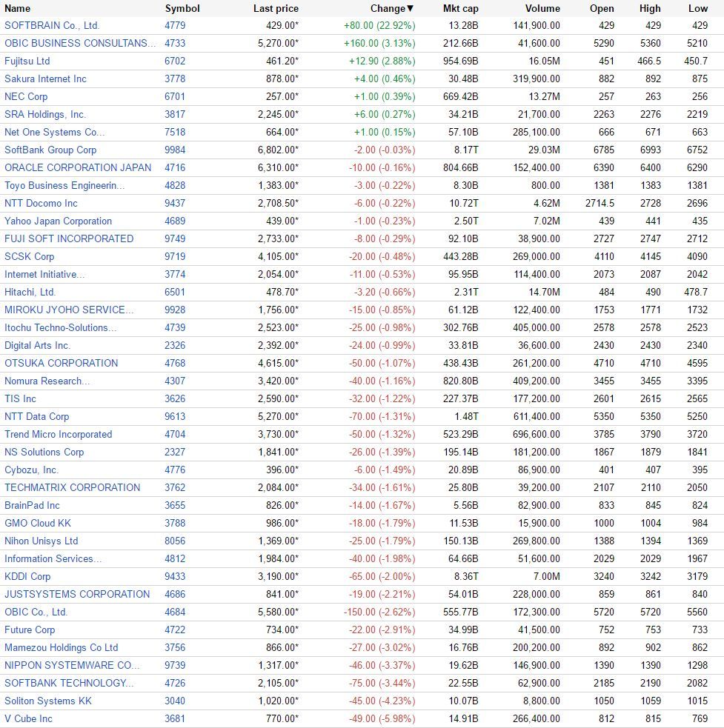Open the V Cube Inc link

(28, 718)
